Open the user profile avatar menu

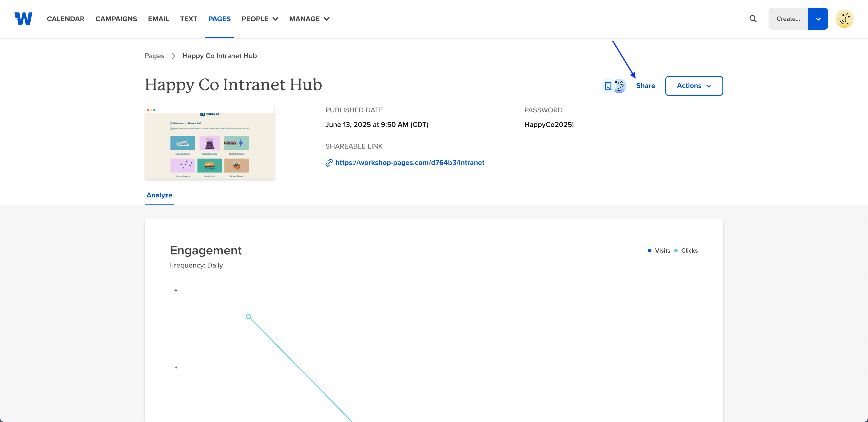pyautogui.click(x=844, y=19)
